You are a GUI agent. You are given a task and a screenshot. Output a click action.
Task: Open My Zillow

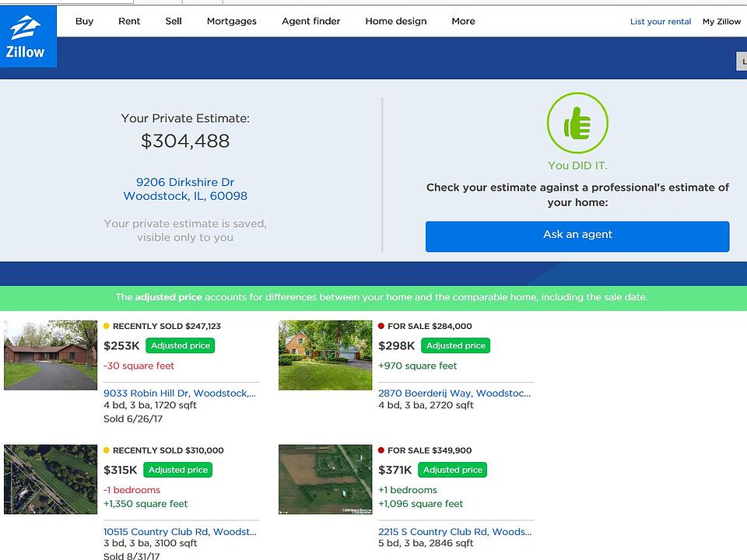[721, 22]
